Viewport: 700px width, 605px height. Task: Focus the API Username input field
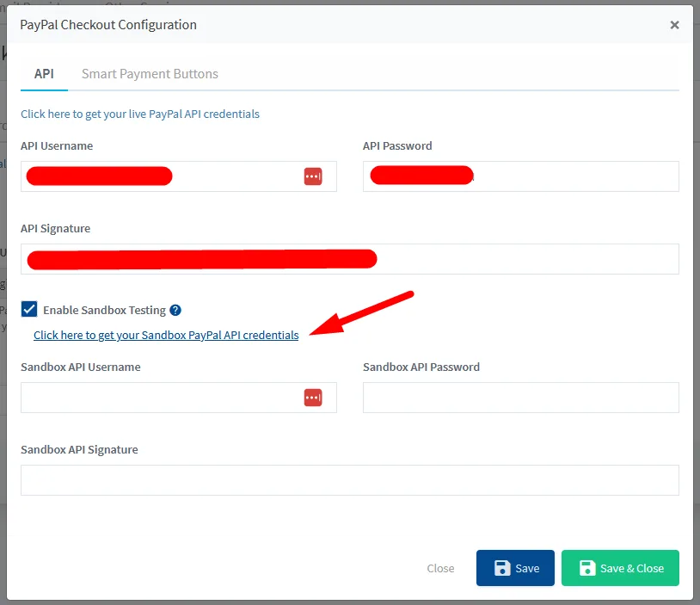click(x=179, y=176)
